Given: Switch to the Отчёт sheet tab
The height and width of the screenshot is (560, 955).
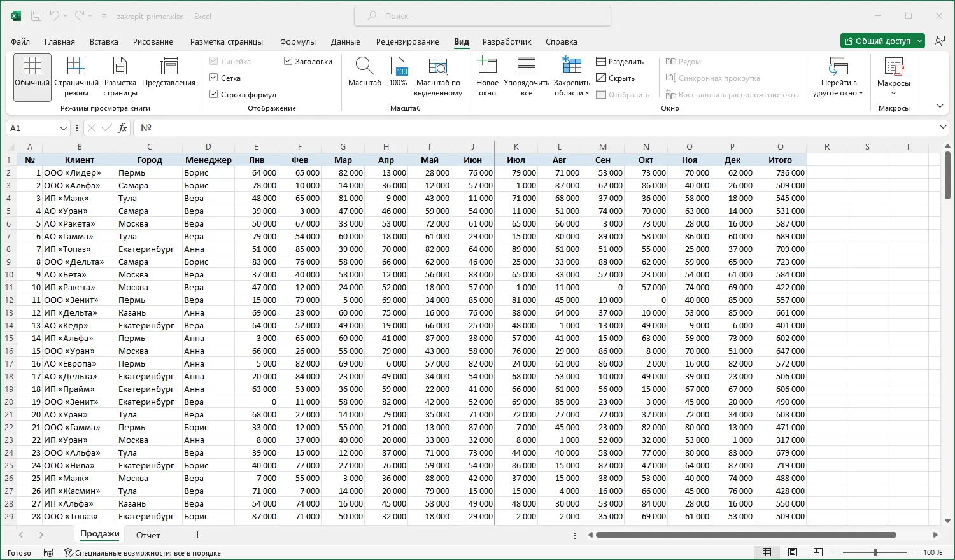Looking at the screenshot, I should tap(148, 535).
